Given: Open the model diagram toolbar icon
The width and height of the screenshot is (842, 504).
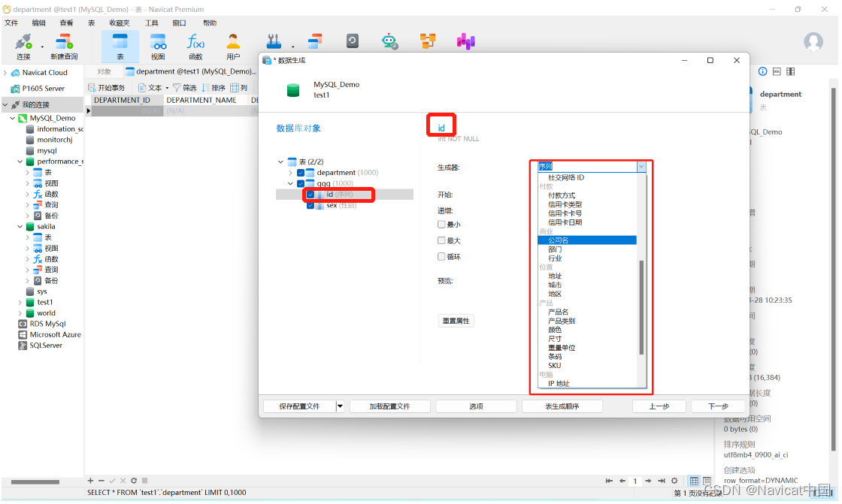Looking at the screenshot, I should click(x=428, y=41).
